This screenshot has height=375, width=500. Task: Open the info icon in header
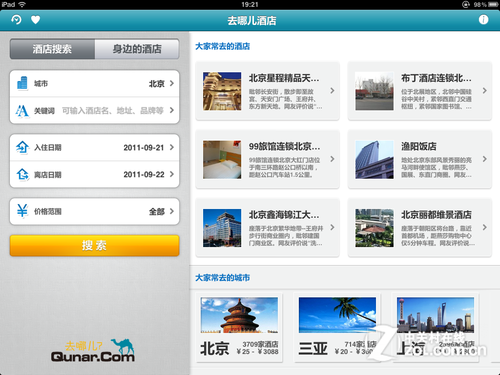[x=483, y=20]
